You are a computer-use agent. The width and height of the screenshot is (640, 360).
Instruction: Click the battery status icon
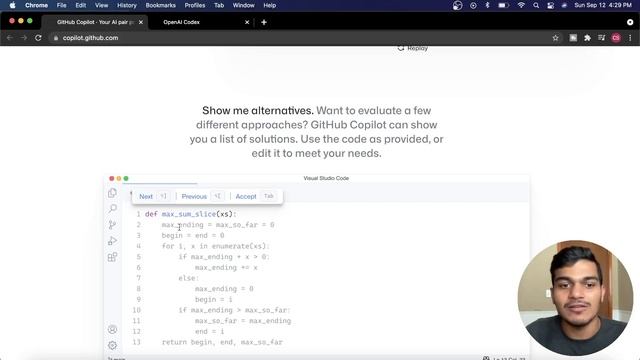503,5
